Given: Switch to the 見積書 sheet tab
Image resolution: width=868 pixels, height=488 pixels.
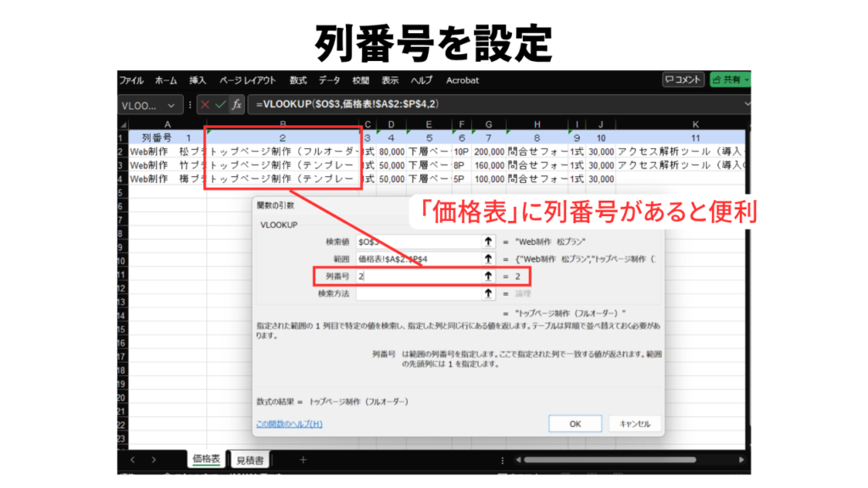Looking at the screenshot, I should point(250,460).
